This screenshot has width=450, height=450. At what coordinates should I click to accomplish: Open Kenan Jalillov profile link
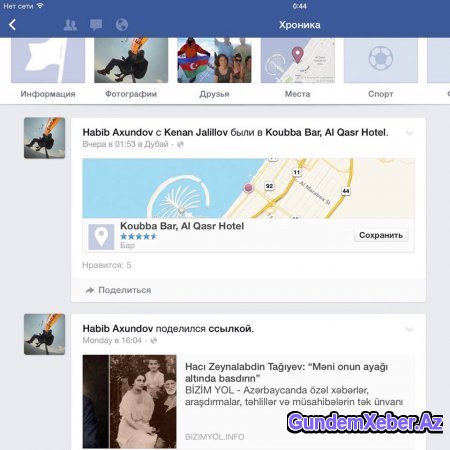click(196, 132)
